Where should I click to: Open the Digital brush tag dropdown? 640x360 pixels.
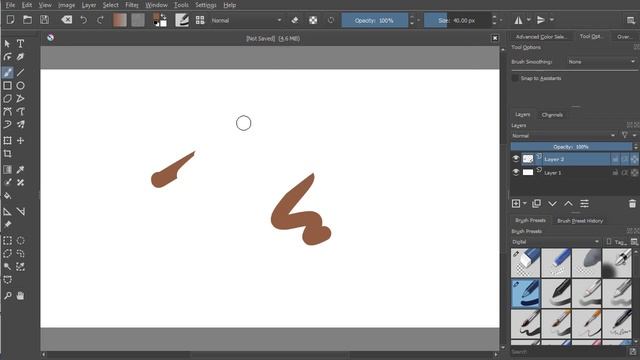[x=556, y=242]
